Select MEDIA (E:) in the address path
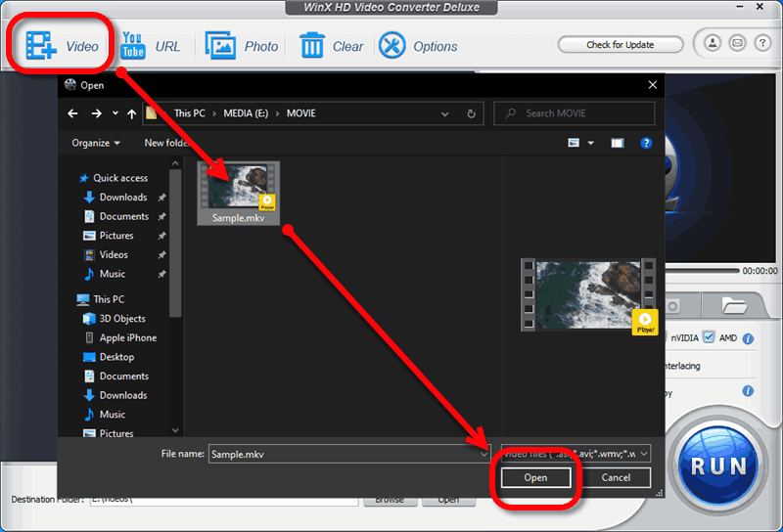783x532 pixels. 246,113
